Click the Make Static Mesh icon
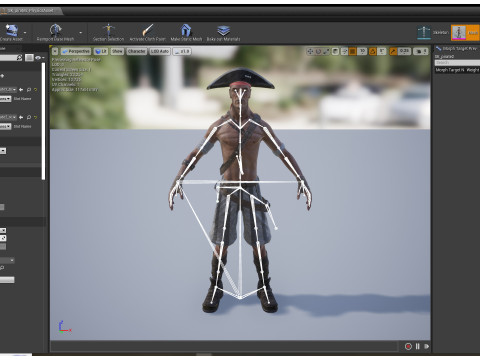Viewport: 480px width, 360px height. (x=186, y=30)
